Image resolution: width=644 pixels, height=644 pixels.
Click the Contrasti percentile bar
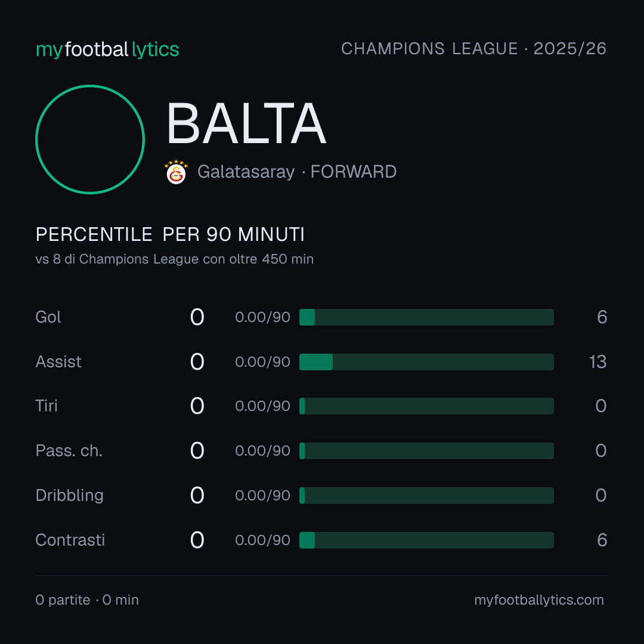(x=426, y=540)
